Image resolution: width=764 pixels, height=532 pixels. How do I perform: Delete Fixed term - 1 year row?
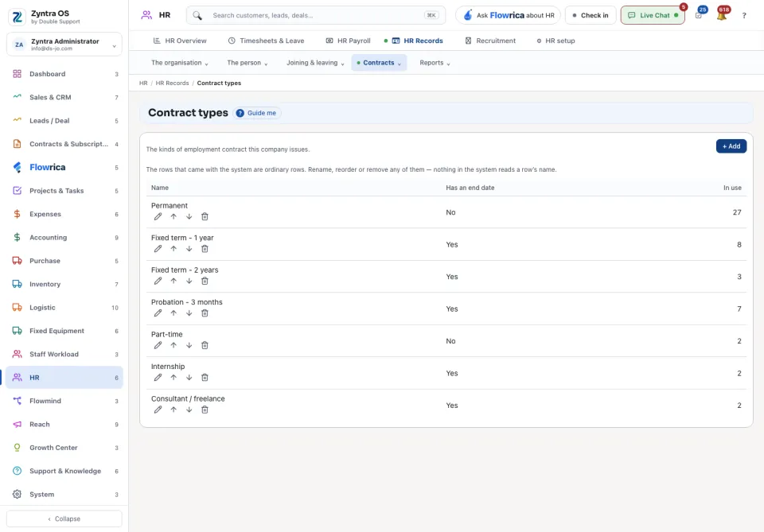[205, 249]
